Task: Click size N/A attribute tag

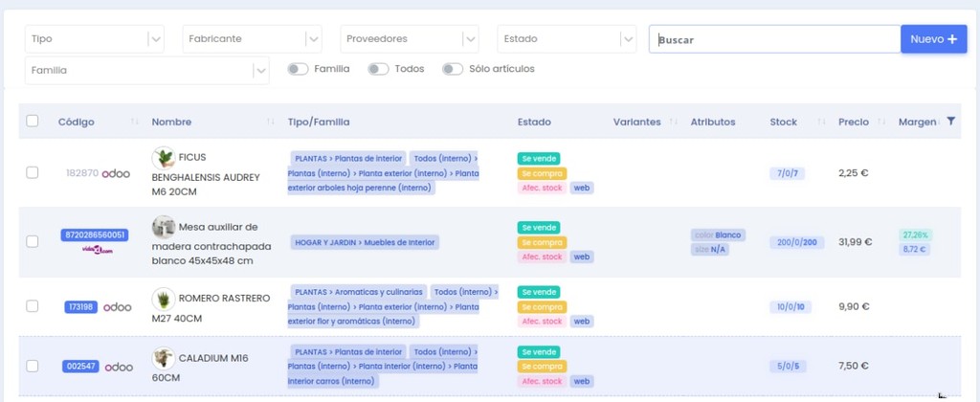Action: [710, 250]
